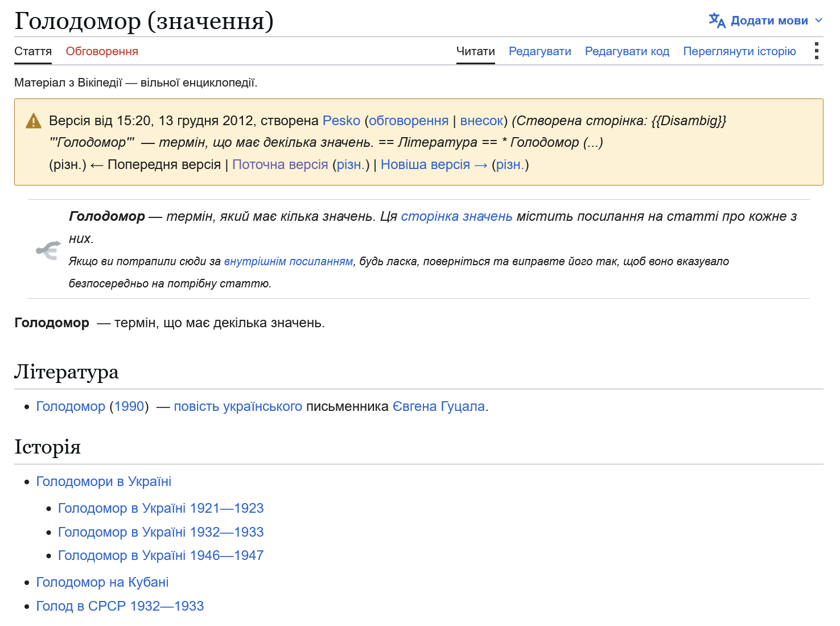Open Голодомор в Україні 1921—1923 link

tap(161, 508)
